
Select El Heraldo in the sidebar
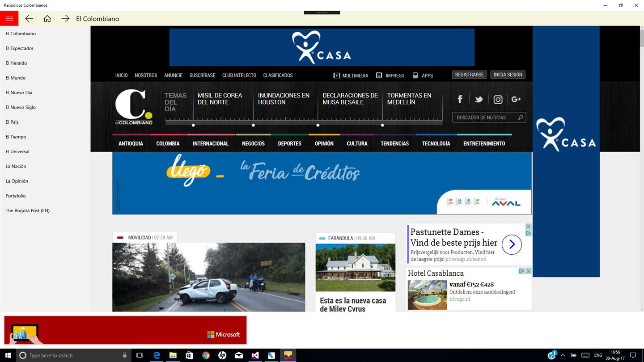point(16,63)
